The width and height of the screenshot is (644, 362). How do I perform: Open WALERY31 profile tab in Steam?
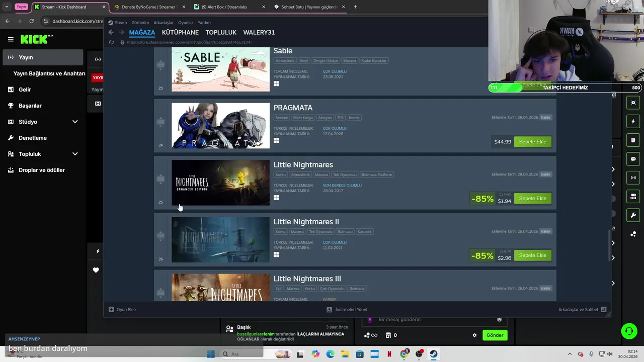point(259,32)
